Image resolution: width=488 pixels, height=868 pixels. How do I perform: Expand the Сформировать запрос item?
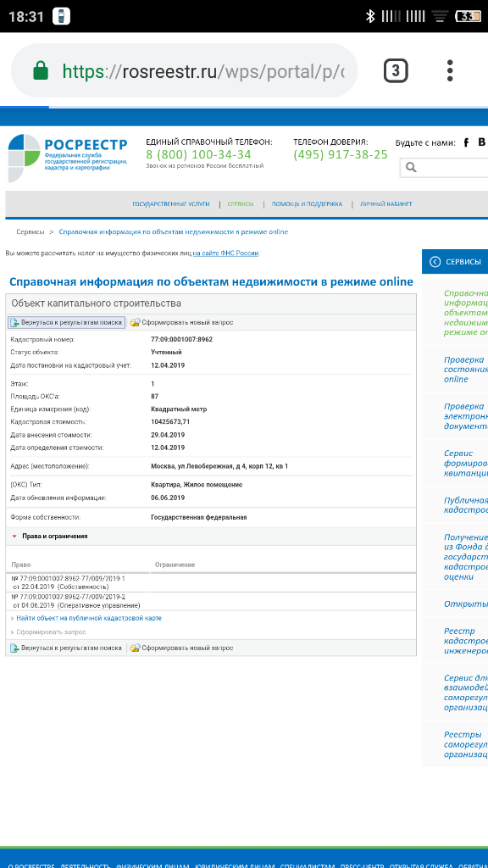point(48,632)
